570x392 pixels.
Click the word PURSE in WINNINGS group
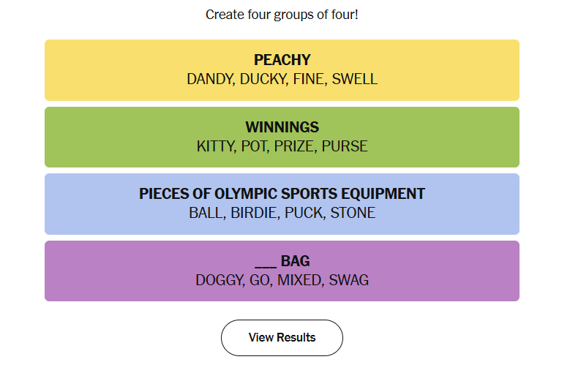pyautogui.click(x=345, y=146)
